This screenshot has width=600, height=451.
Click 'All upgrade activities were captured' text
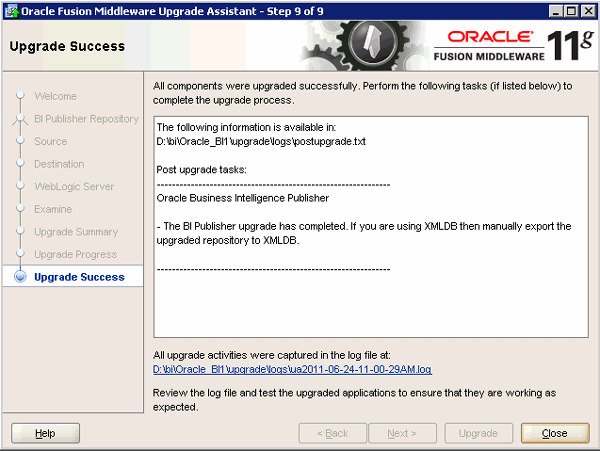272,355
